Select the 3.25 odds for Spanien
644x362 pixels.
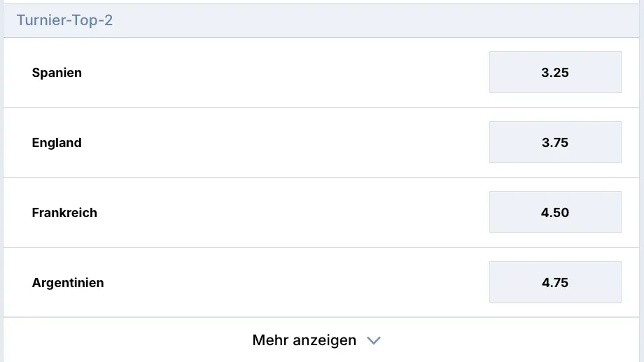tap(555, 72)
